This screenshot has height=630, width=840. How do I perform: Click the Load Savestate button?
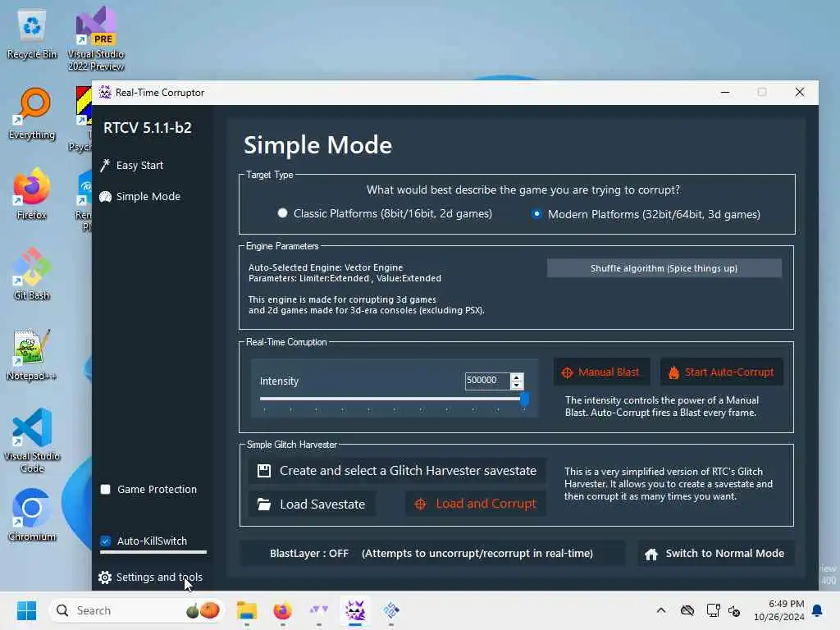point(312,504)
